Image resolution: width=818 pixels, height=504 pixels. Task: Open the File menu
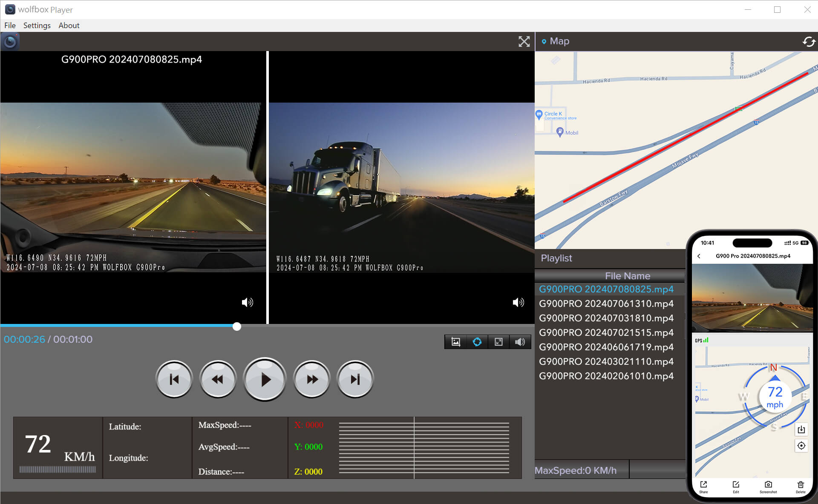coord(10,25)
